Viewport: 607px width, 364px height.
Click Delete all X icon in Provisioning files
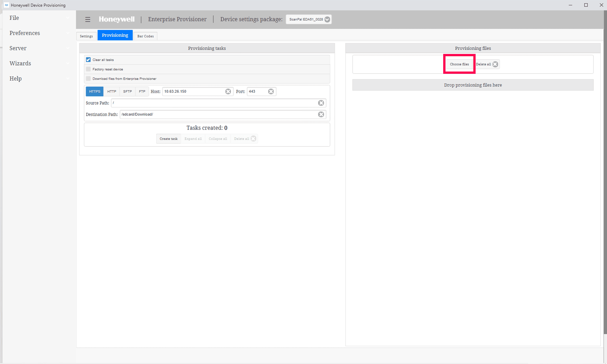[495, 64]
